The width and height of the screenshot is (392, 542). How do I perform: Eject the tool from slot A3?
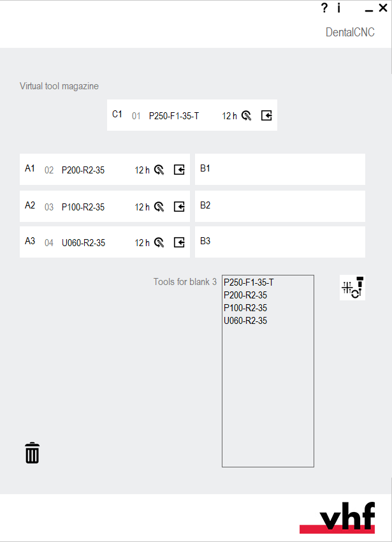click(x=179, y=242)
